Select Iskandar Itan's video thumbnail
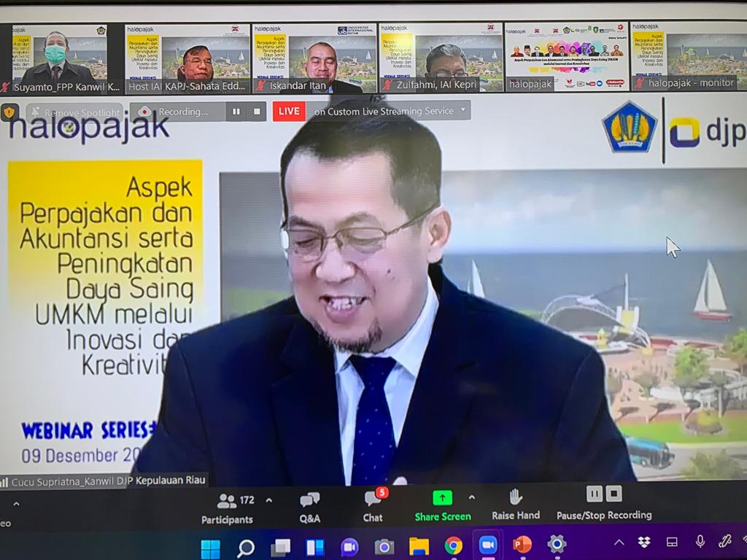 click(315, 57)
